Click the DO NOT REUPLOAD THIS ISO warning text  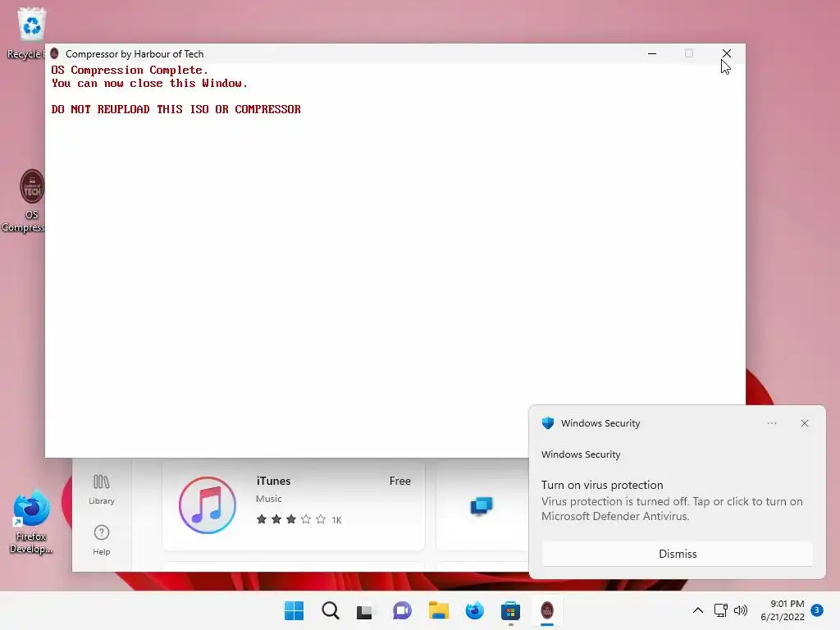pos(176,109)
